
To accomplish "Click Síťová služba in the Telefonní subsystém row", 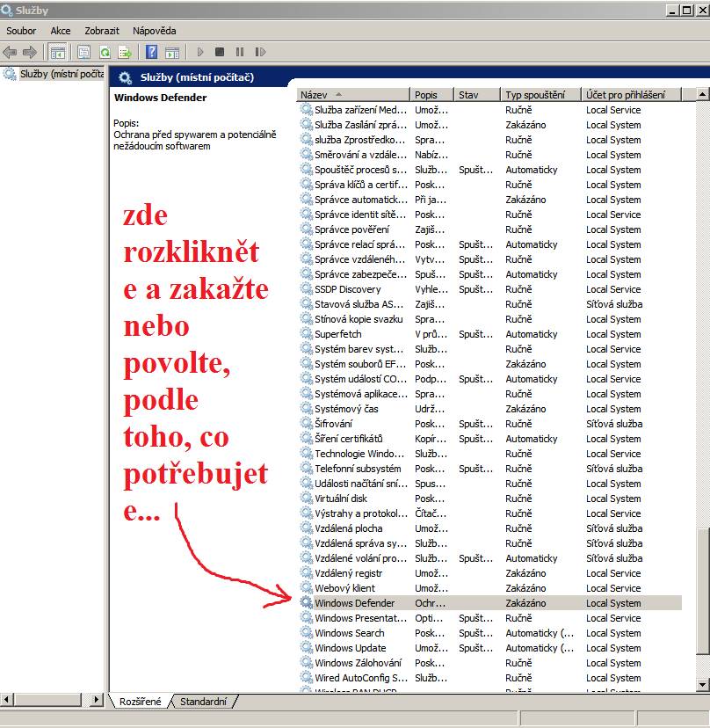I will coord(614,468).
